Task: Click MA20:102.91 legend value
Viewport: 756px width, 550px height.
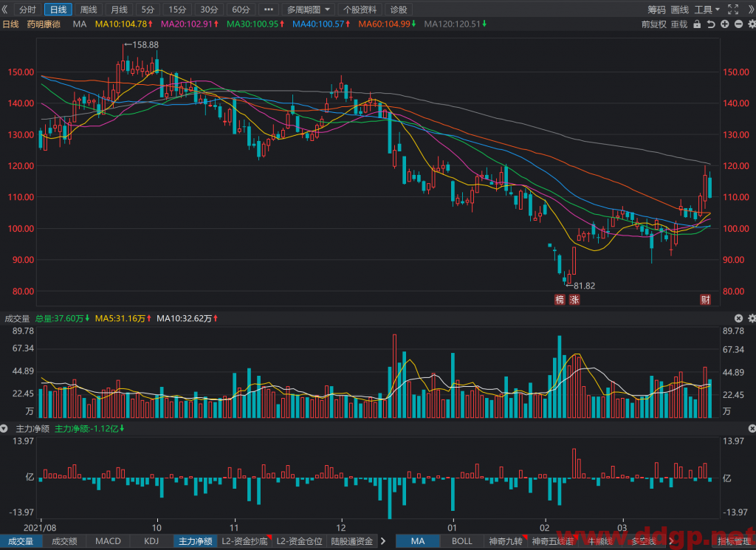Action: tap(190, 24)
